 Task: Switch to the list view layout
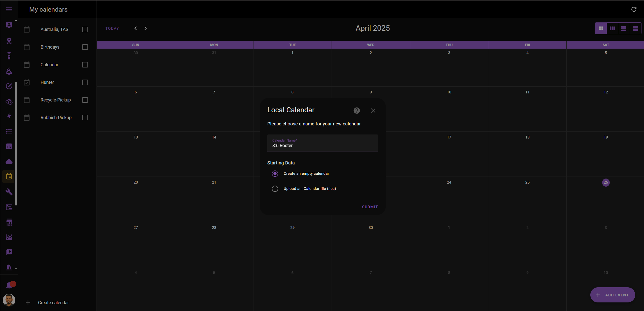[x=635, y=28]
